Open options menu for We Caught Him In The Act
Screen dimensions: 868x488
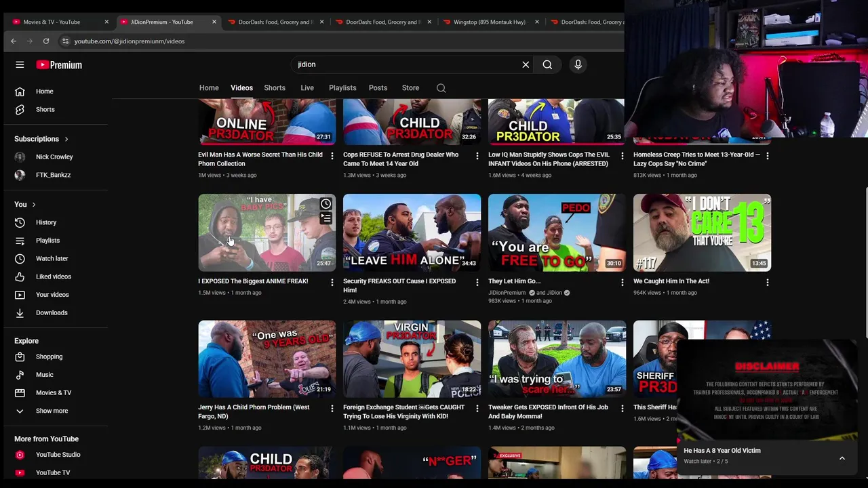(x=767, y=282)
